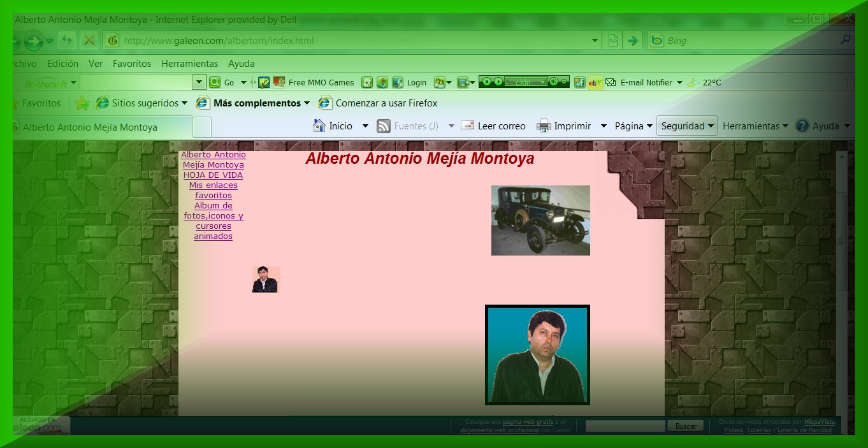868x448 pixels.
Task: Click the Inicio home icon
Action: [x=319, y=126]
